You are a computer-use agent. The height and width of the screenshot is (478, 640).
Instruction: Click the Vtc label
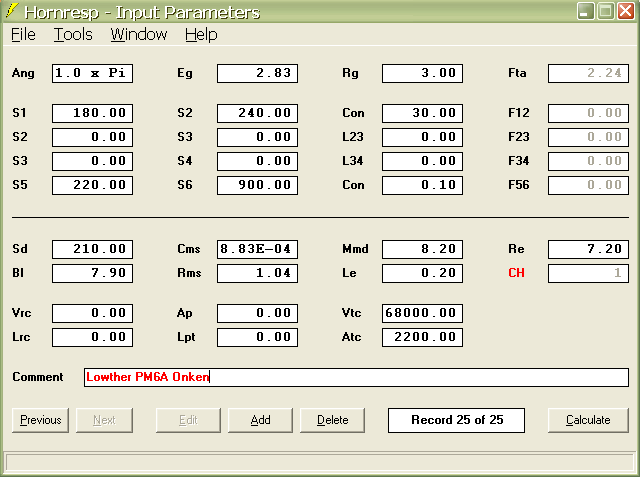[351, 313]
